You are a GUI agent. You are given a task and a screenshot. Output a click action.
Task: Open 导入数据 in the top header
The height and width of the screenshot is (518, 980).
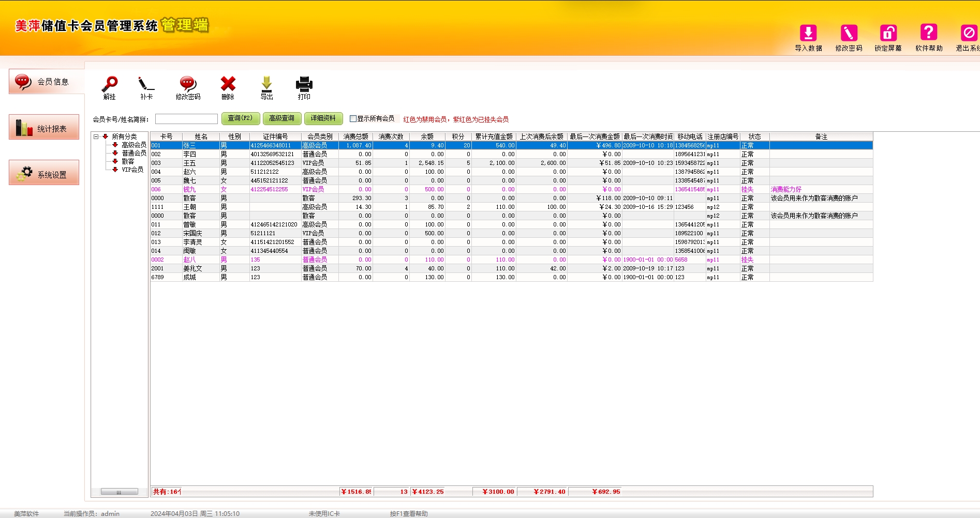pyautogui.click(x=808, y=34)
